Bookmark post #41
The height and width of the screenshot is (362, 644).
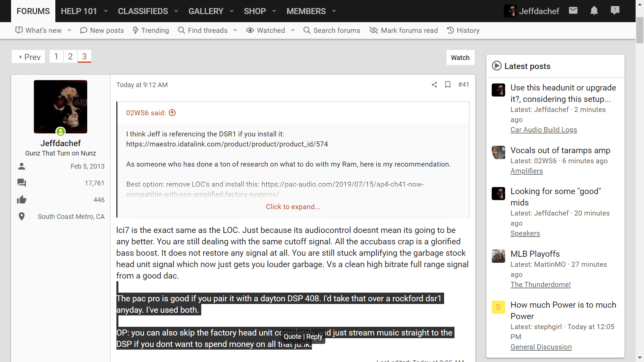(x=448, y=84)
